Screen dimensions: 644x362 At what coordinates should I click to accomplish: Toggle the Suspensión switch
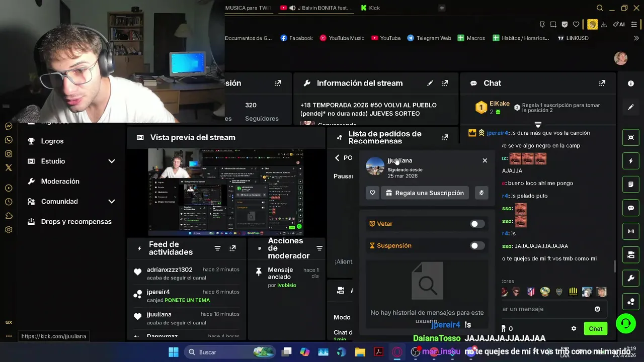tap(477, 246)
